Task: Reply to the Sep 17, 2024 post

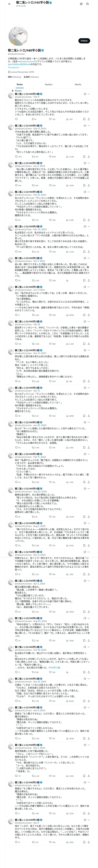Action: [x=16, y=157]
